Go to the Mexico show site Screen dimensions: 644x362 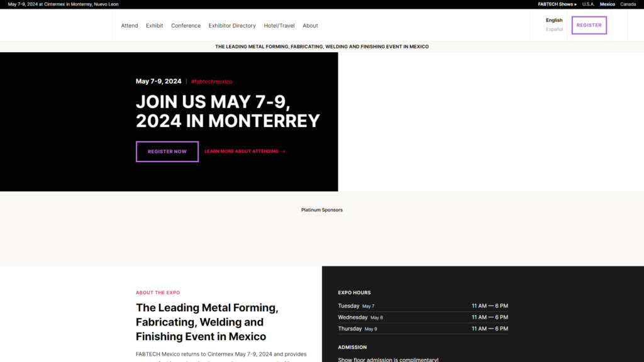click(x=607, y=4)
